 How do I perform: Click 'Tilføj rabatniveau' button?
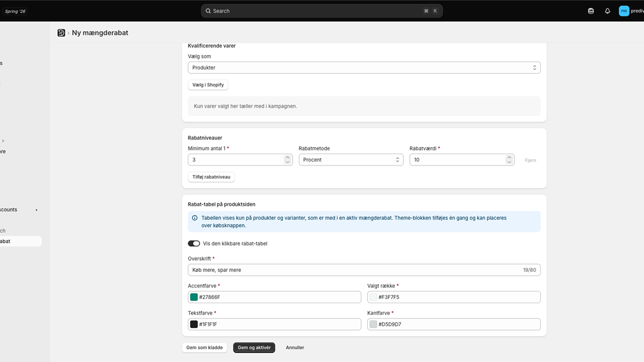tap(211, 177)
